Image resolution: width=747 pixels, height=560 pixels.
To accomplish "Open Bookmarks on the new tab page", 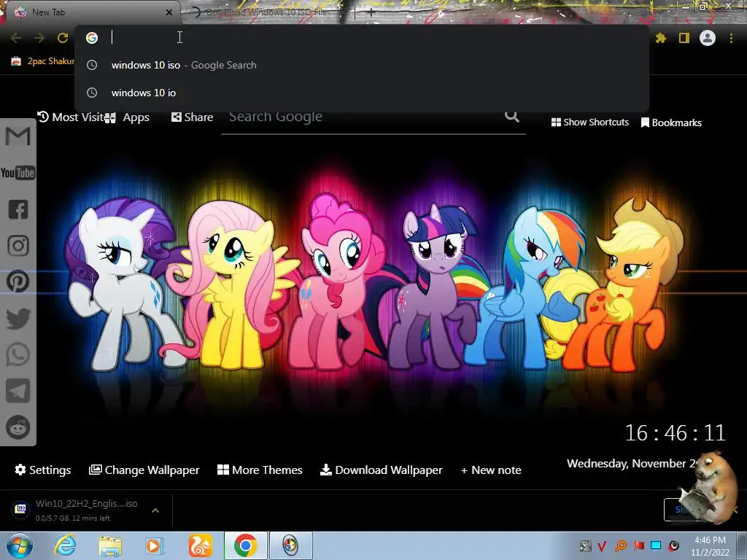I will 671,122.
